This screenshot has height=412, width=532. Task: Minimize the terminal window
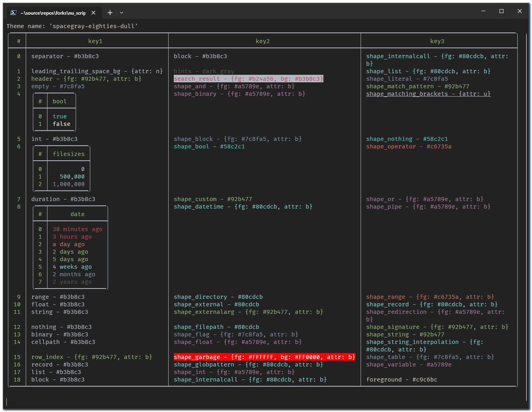pyautogui.click(x=483, y=11)
